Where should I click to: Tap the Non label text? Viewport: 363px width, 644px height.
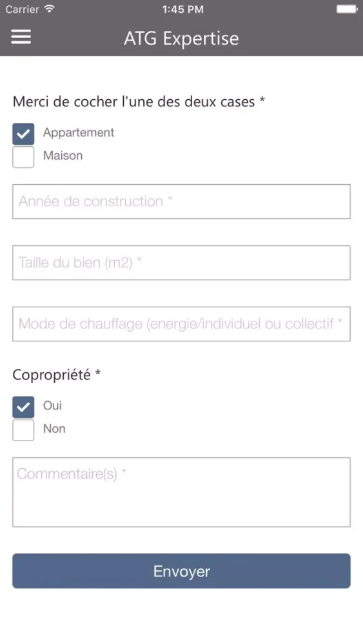(54, 429)
